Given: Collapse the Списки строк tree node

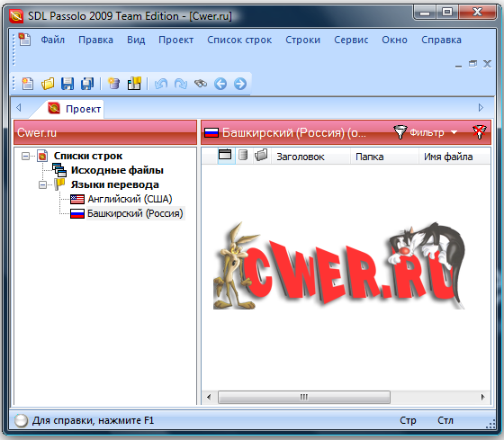Looking at the screenshot, I should click(25, 157).
